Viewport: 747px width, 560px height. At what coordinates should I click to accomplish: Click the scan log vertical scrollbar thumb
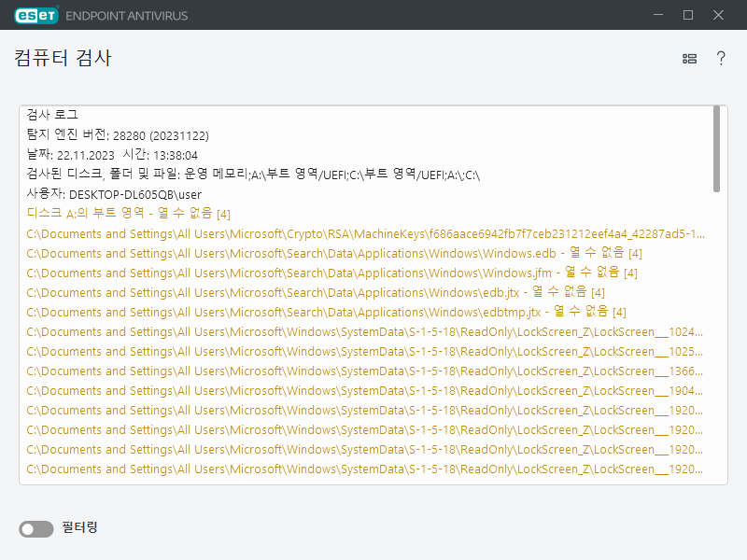click(716, 149)
